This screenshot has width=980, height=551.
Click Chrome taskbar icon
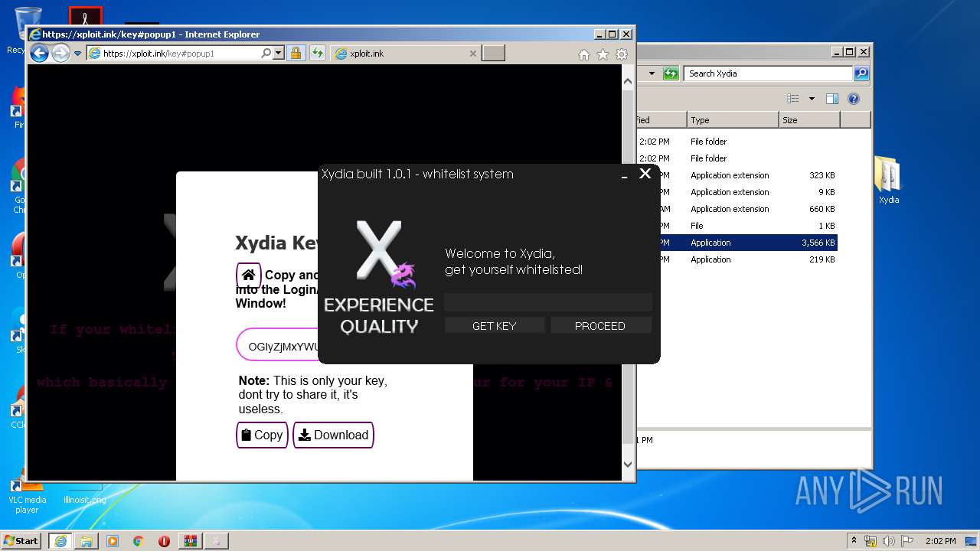click(139, 540)
